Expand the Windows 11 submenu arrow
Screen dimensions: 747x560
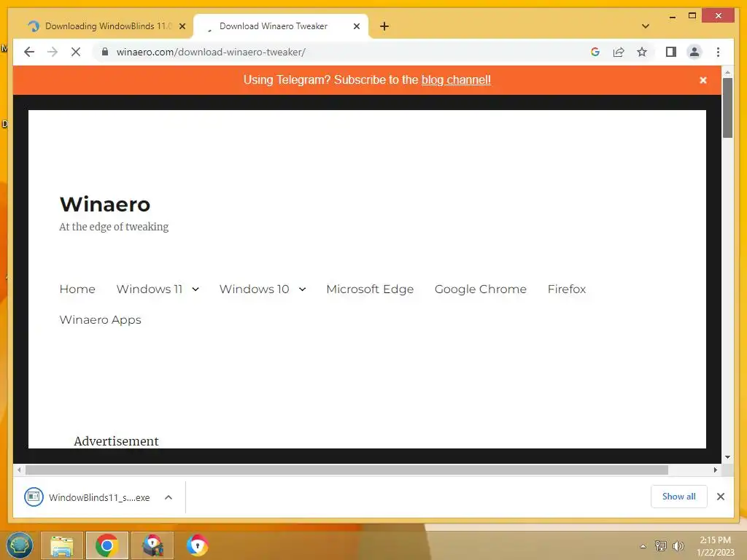[x=196, y=289]
